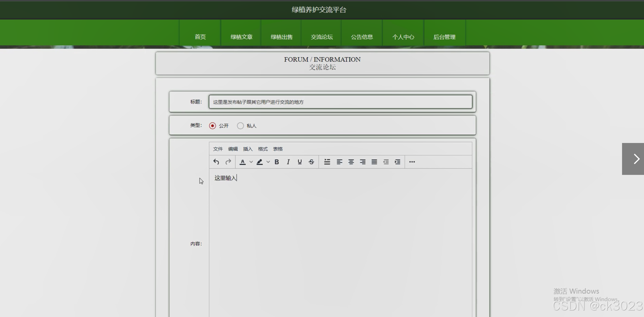Apply italic formatting in the editor

point(288,162)
